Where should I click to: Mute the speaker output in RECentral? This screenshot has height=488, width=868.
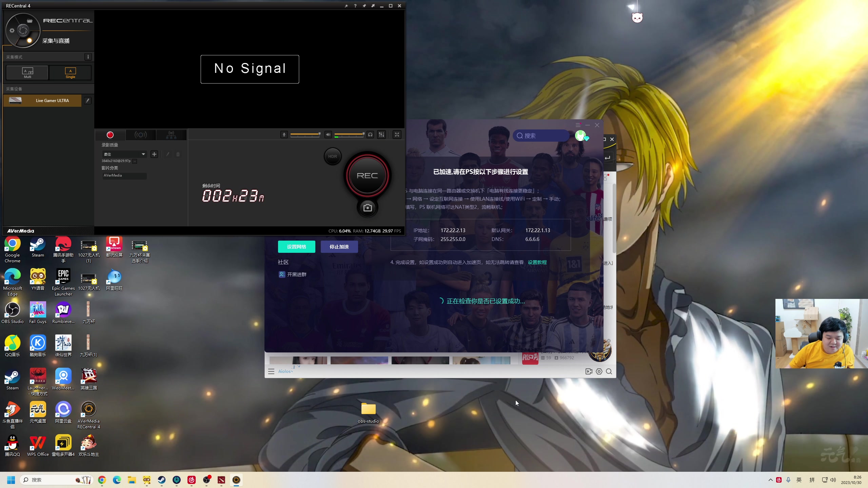coord(328,135)
